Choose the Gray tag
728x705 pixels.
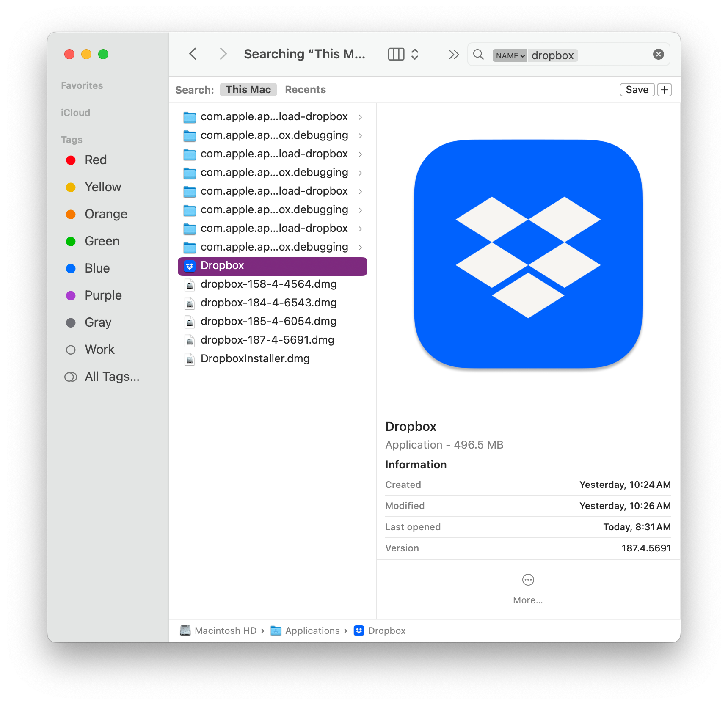click(x=98, y=322)
